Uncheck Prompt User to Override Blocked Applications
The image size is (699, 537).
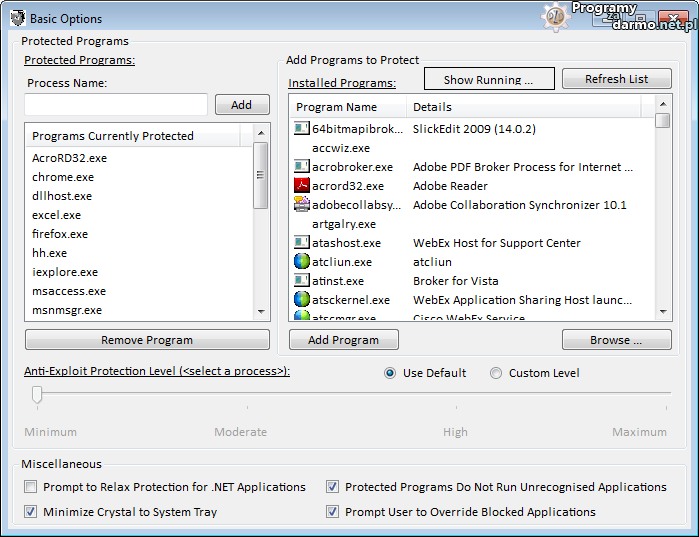[333, 512]
